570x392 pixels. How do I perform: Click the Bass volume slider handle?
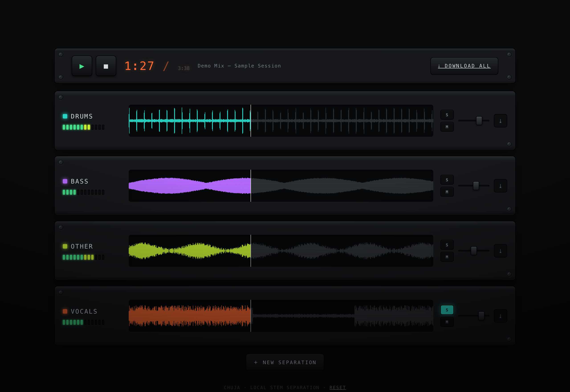pyautogui.click(x=476, y=186)
